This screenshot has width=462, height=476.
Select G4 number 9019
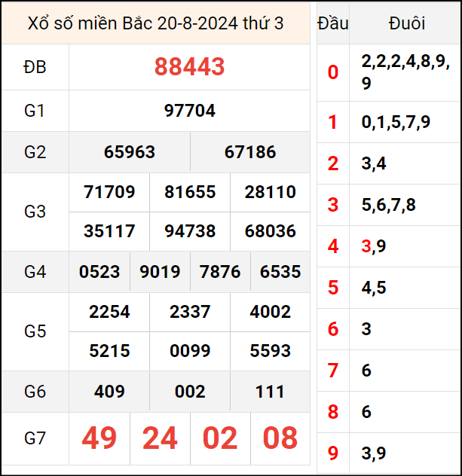pos(160,272)
